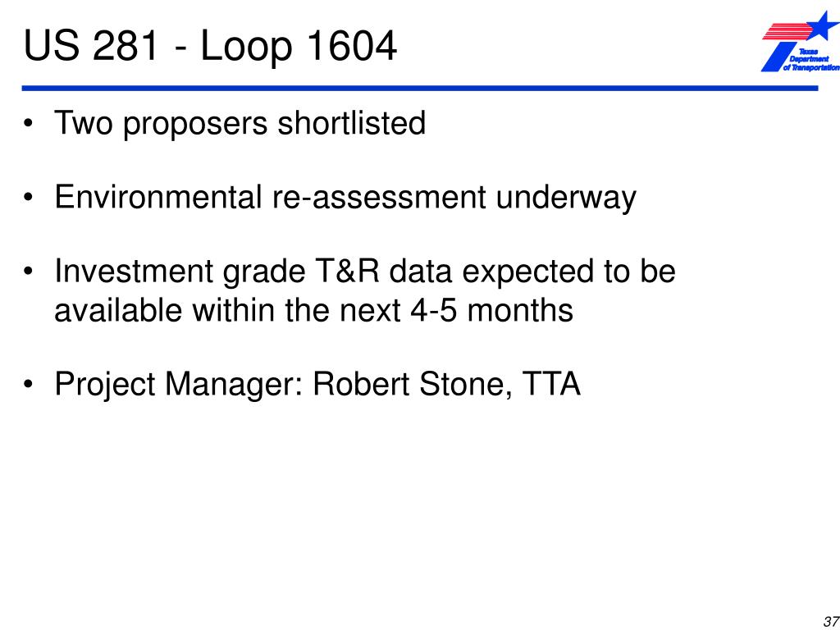
Task: Click the bullet point before Two proposers
Action: (x=28, y=125)
